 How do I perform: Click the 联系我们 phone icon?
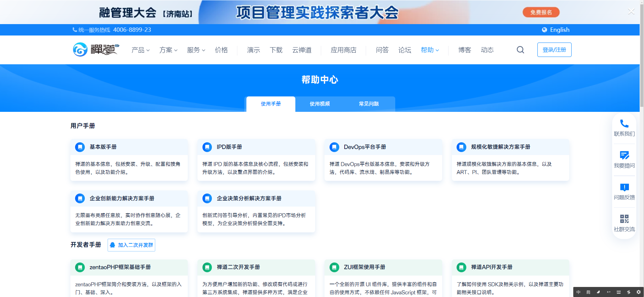624,124
